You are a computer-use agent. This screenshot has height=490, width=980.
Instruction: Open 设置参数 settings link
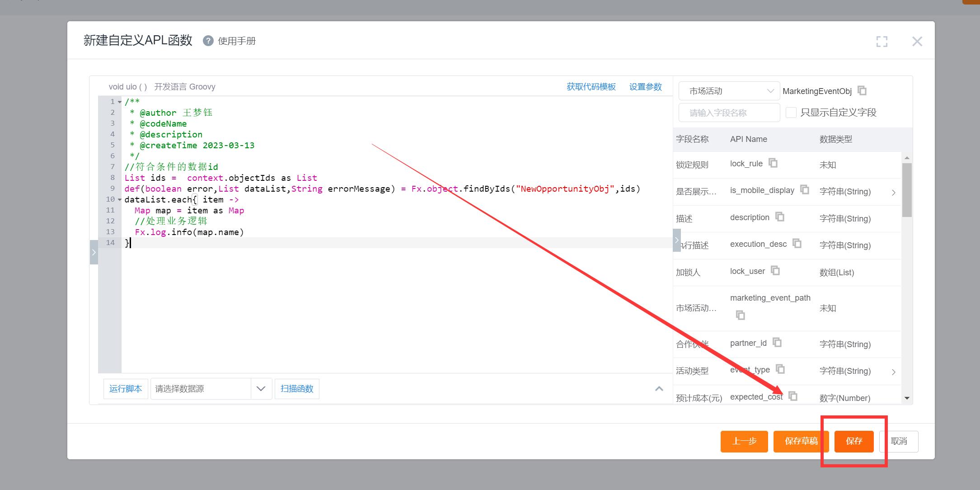[645, 87]
